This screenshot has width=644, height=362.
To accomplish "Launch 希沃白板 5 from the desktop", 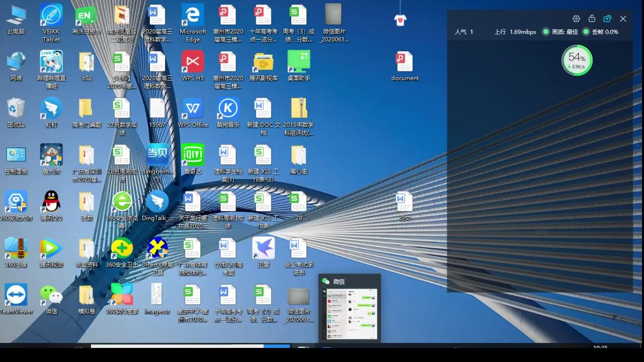I will tap(87, 21).
